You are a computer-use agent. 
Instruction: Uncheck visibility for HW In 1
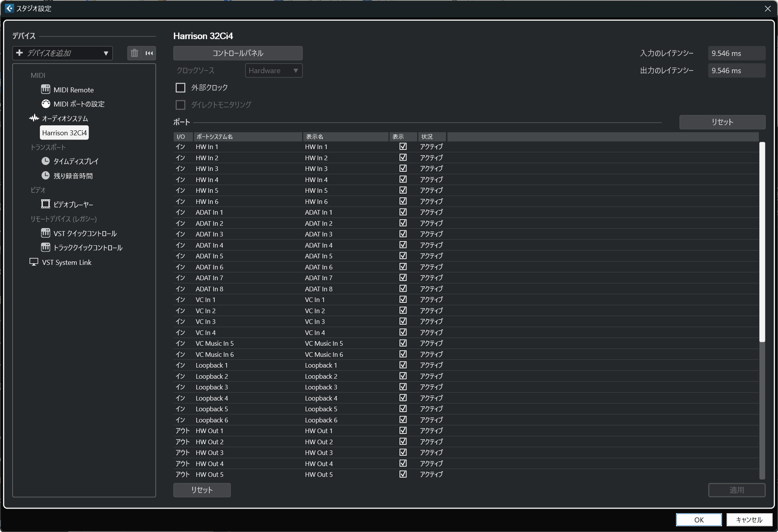click(403, 146)
